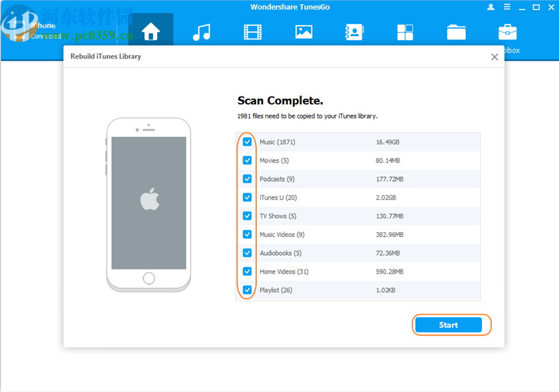Image resolution: width=559 pixels, height=392 pixels.
Task: Open the Videos film strip tab
Action: click(x=253, y=32)
